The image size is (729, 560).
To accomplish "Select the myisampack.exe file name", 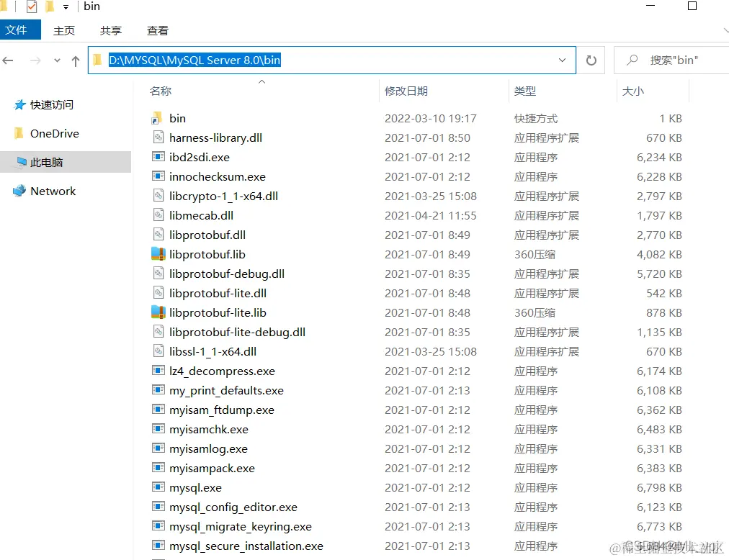I will pos(212,469).
